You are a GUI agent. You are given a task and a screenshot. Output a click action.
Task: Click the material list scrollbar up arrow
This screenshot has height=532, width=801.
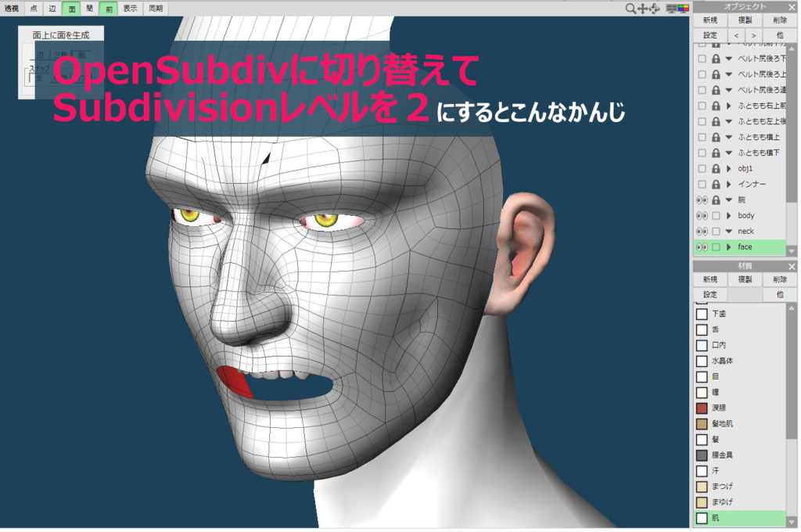(x=792, y=308)
